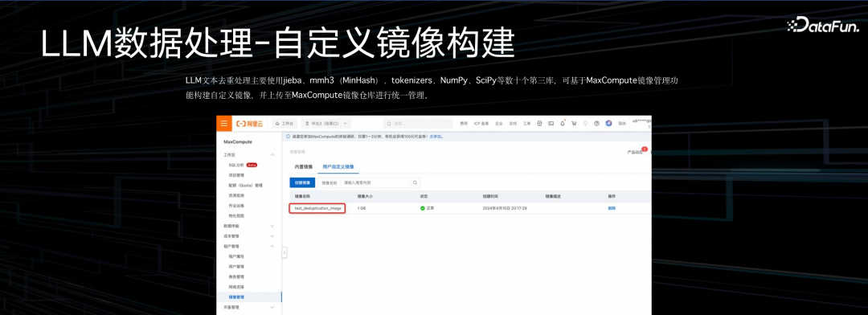Click the notification bell icon
The image size is (868, 315).
563,124
